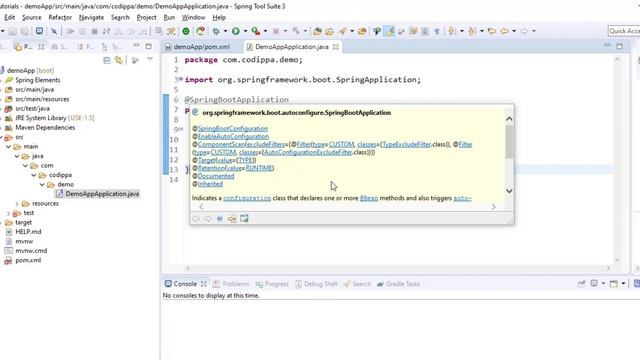Expand the resources folder node
This screenshot has height=360, width=640.
[x=17, y=203]
